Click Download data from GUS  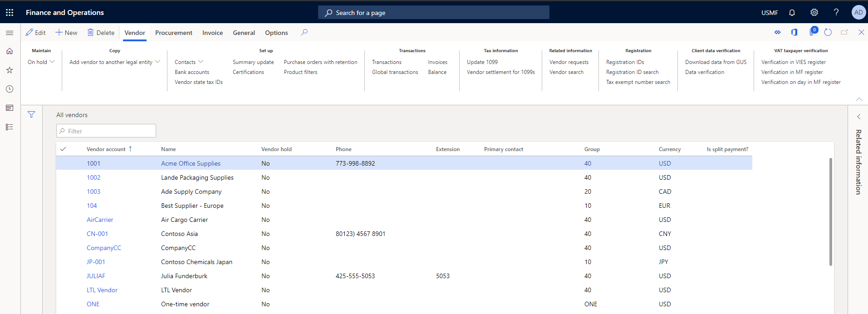tap(716, 62)
